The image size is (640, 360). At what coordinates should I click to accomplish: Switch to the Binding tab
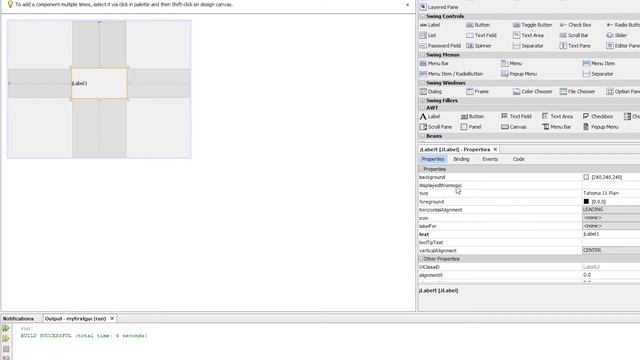pos(461,159)
